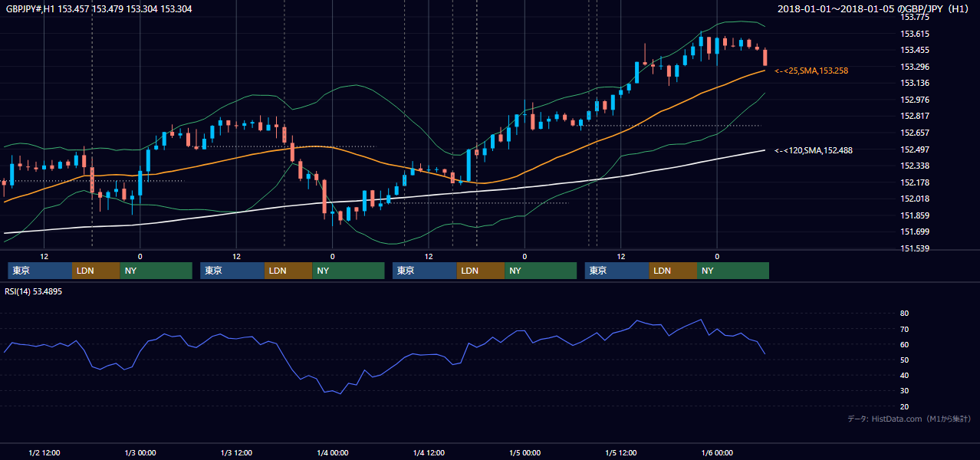The height and width of the screenshot is (460, 980).
Task: Click the LDN session bar for January 3
Action: (288, 271)
